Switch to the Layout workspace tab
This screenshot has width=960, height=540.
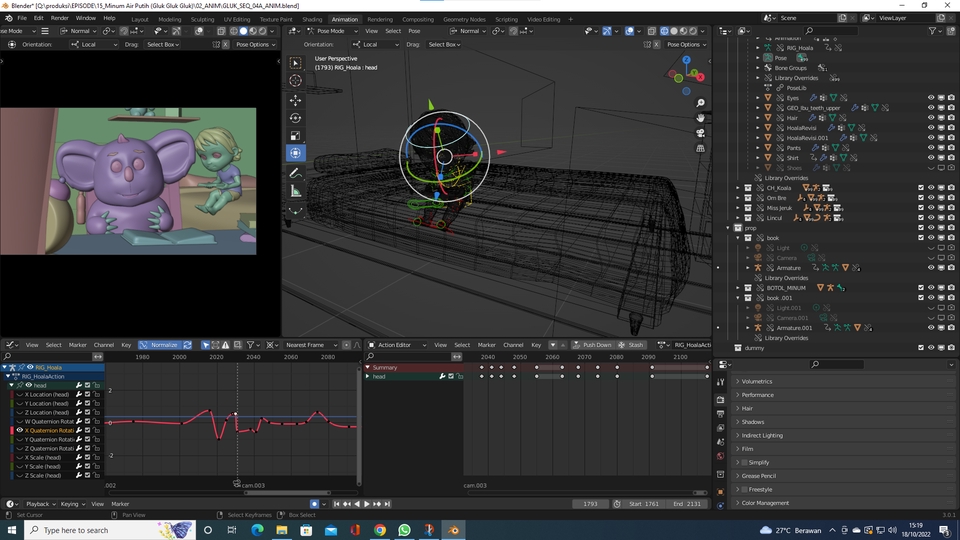(x=140, y=19)
